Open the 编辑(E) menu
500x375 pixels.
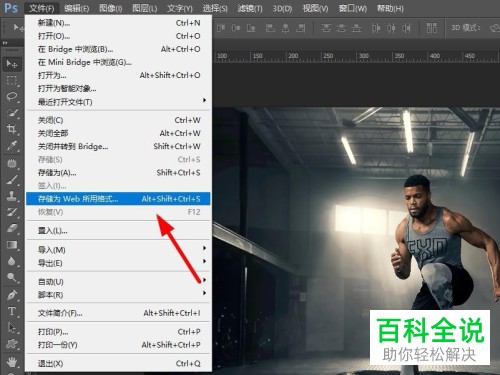[77, 8]
